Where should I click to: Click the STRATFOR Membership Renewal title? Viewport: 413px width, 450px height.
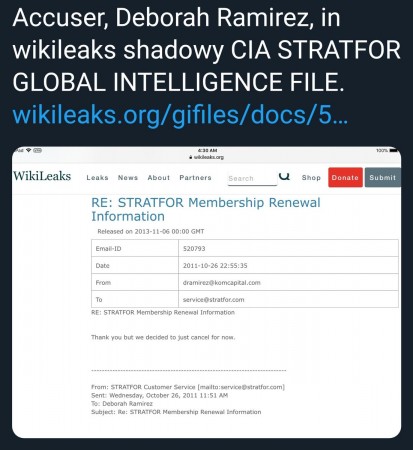point(206,209)
